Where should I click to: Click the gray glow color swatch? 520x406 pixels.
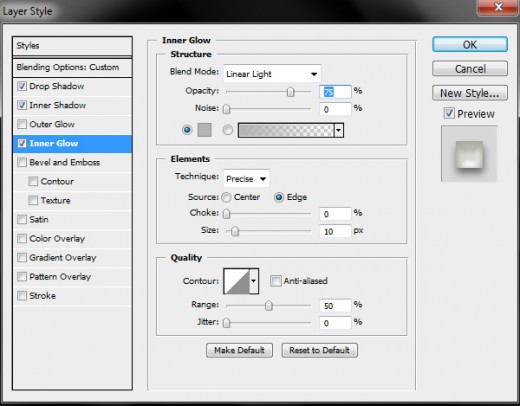coord(204,130)
